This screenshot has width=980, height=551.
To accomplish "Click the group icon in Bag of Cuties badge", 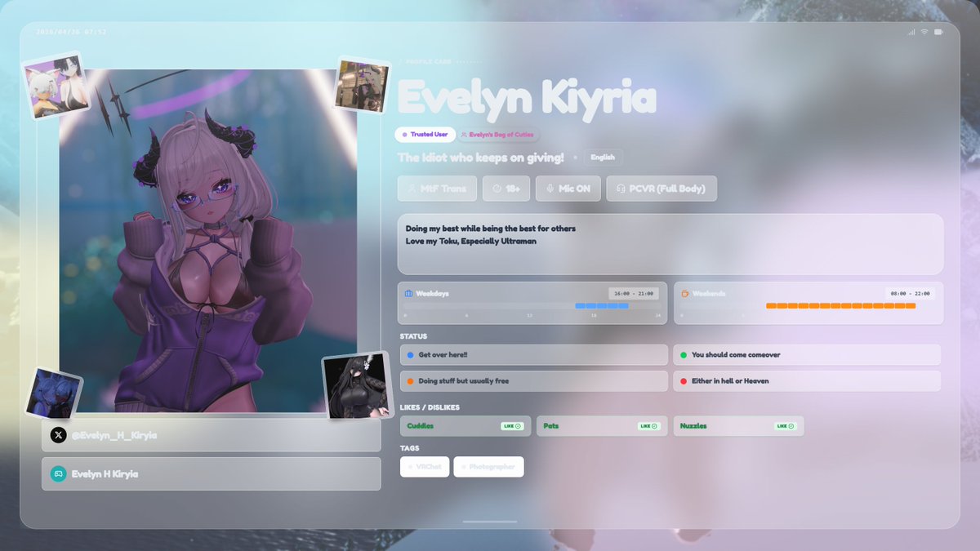I will coord(464,135).
